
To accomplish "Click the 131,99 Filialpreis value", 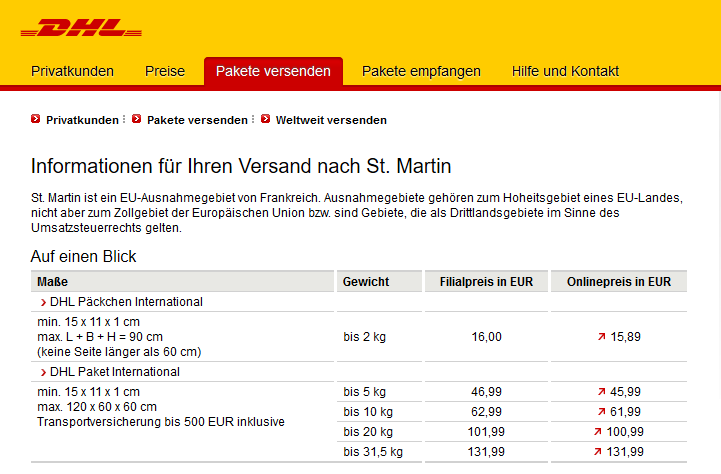I will tap(486, 451).
